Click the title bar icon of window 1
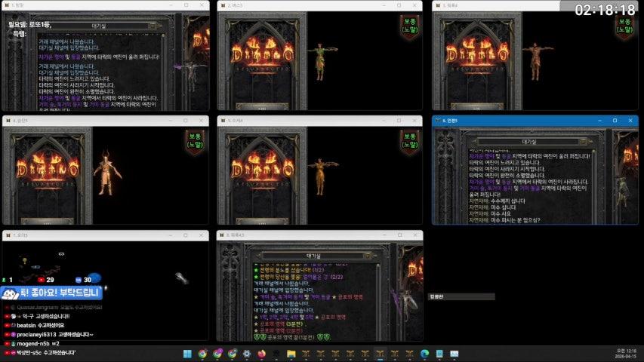Image resolution: width=644 pixels, height=362 pixels. pos(7,5)
